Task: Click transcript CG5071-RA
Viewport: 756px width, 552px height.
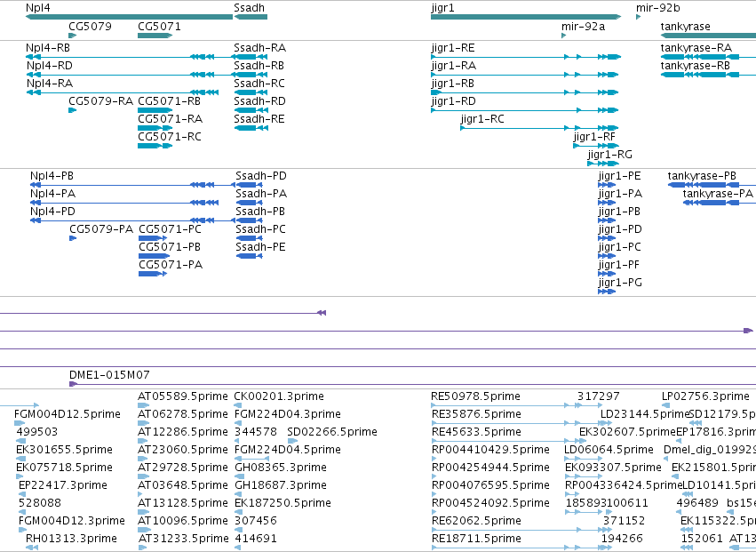Action: click(155, 128)
